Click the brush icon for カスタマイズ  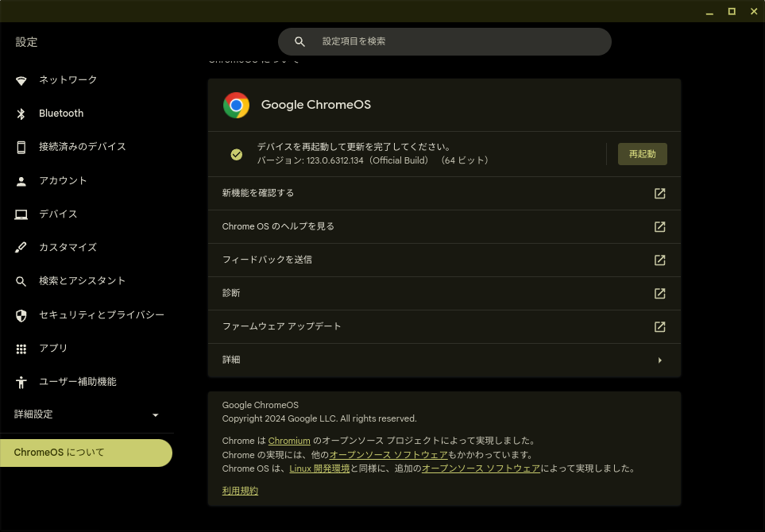[x=21, y=248]
